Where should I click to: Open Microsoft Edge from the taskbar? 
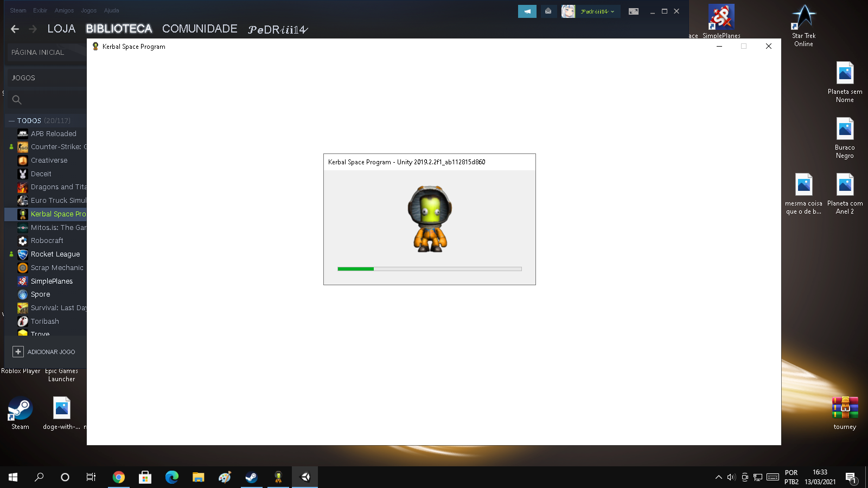tap(171, 477)
